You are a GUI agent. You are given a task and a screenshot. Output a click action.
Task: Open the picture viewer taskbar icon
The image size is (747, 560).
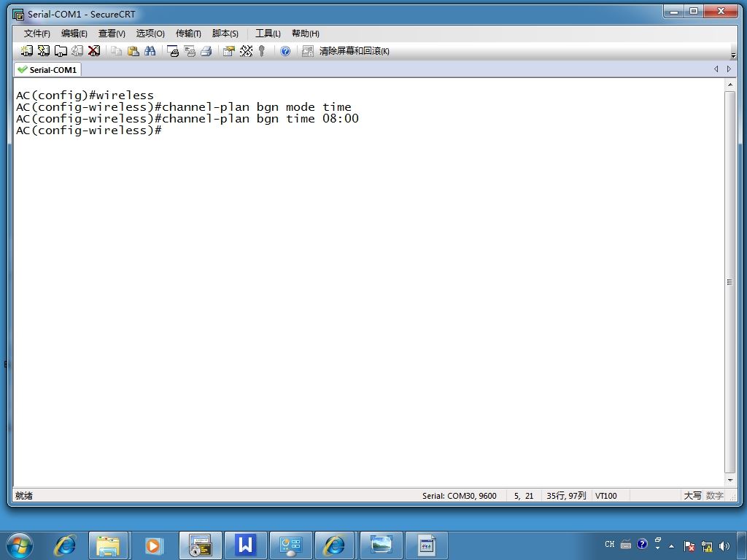tap(381, 545)
